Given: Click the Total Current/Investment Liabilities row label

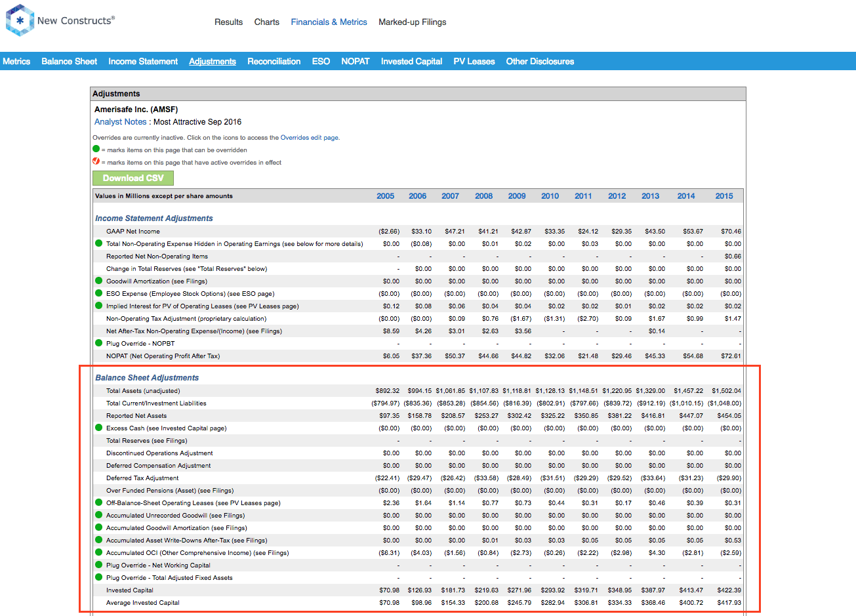Looking at the screenshot, I should 156,403.
